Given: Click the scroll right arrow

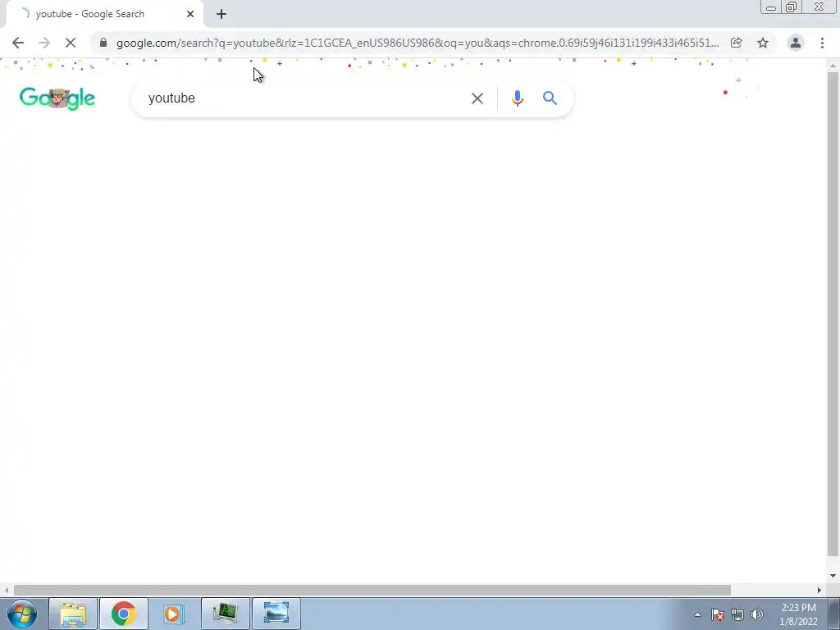Looking at the screenshot, I should pos(819,590).
